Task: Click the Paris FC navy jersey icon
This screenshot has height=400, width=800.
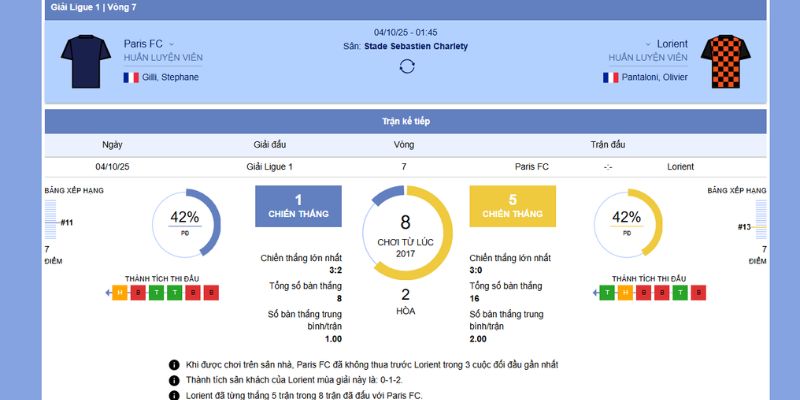Action: click(85, 59)
